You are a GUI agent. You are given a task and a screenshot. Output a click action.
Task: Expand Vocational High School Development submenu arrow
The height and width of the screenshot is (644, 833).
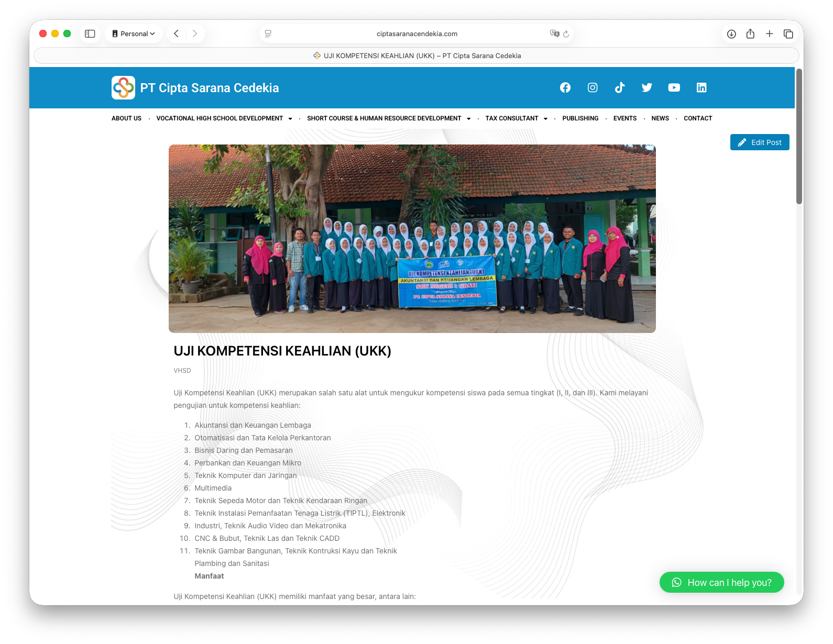click(290, 119)
